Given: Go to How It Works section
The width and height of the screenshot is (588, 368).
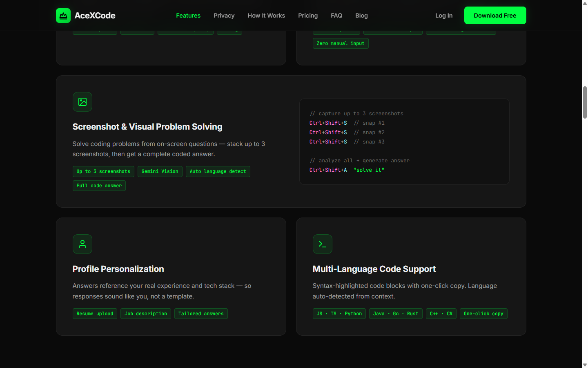Looking at the screenshot, I should pos(266,16).
